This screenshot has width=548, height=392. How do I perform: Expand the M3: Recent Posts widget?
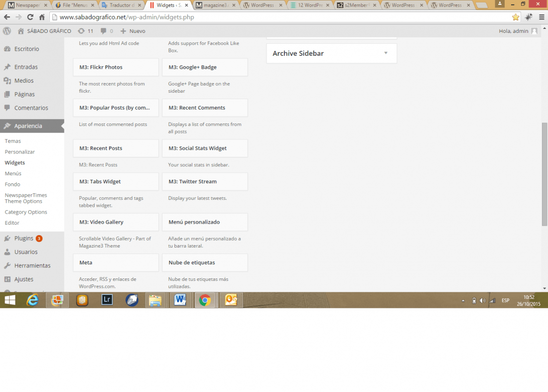[116, 148]
